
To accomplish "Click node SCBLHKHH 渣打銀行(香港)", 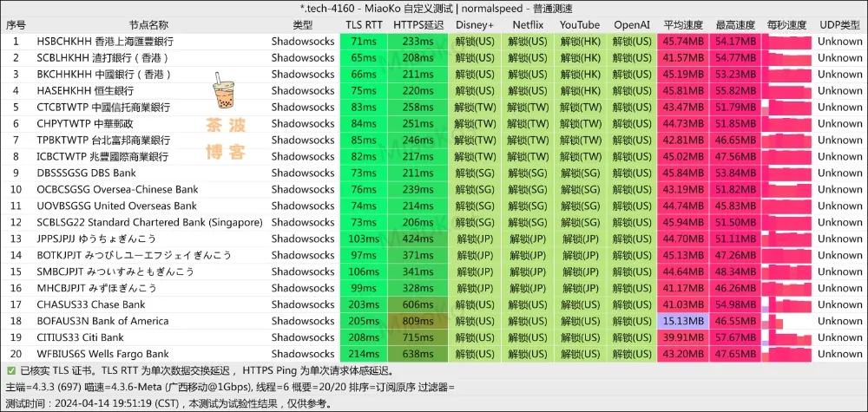I will [x=103, y=58].
